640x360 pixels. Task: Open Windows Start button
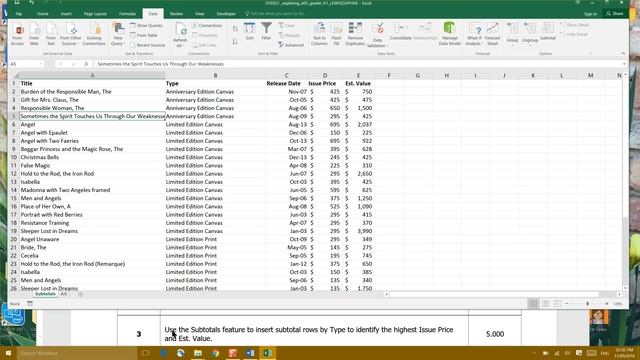coord(8,353)
